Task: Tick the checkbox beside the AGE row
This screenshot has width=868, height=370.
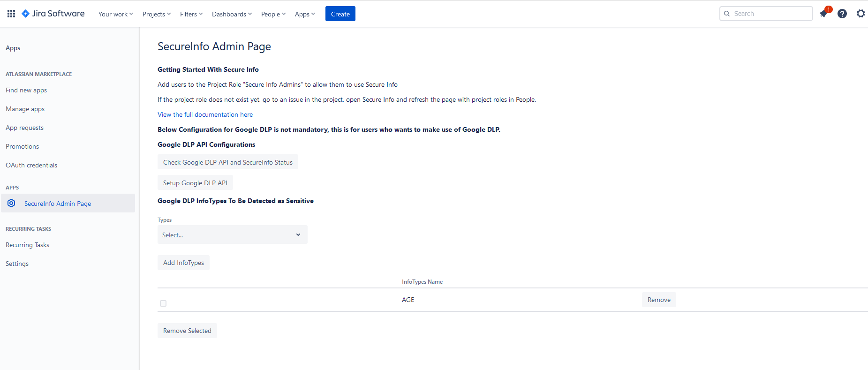Action: tap(163, 303)
